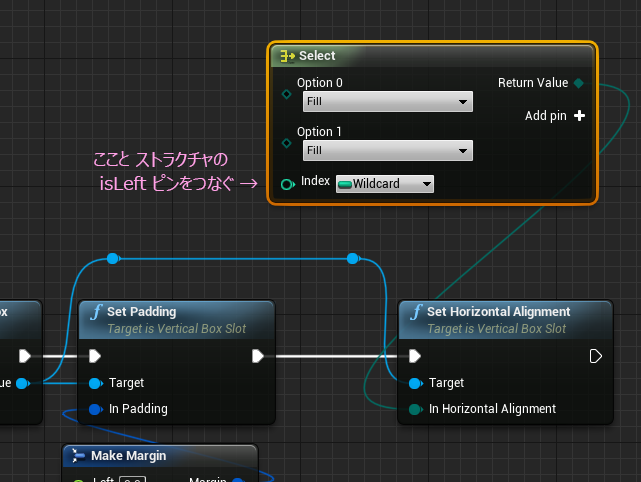
Task: Open the Option 0 Fill dropdown
Action: tap(388, 101)
